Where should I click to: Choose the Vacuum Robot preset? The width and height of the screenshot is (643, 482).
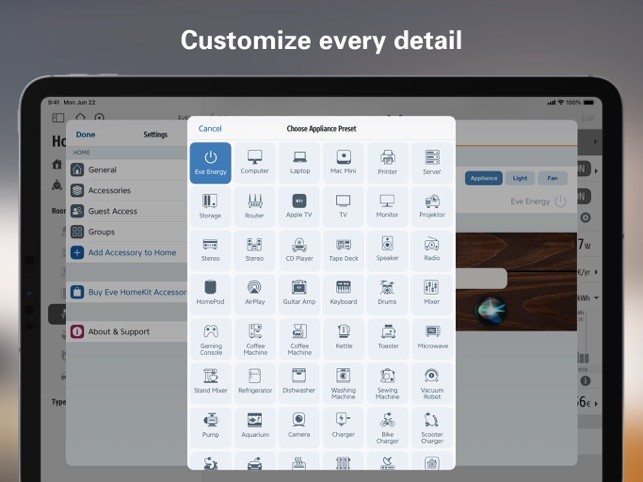[x=432, y=383]
